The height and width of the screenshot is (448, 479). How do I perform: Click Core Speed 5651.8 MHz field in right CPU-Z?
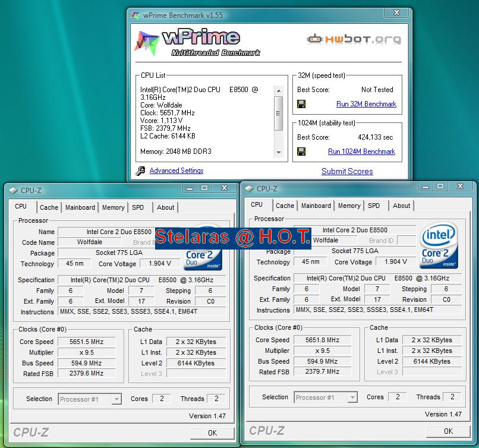click(322, 340)
